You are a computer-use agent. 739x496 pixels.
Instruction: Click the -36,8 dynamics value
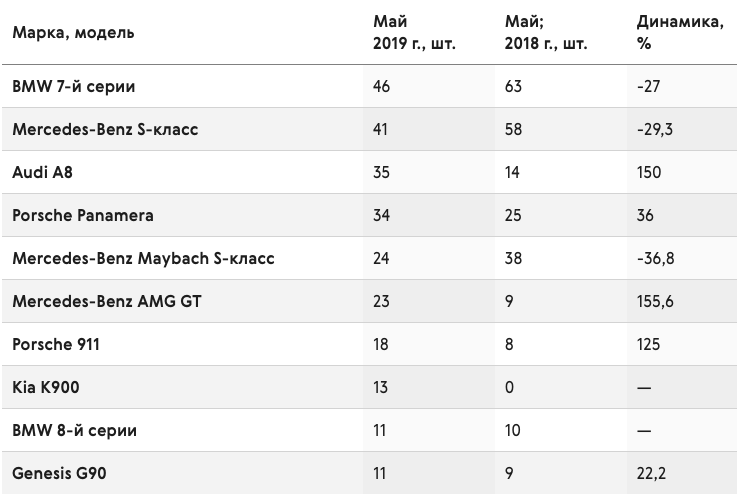point(656,258)
